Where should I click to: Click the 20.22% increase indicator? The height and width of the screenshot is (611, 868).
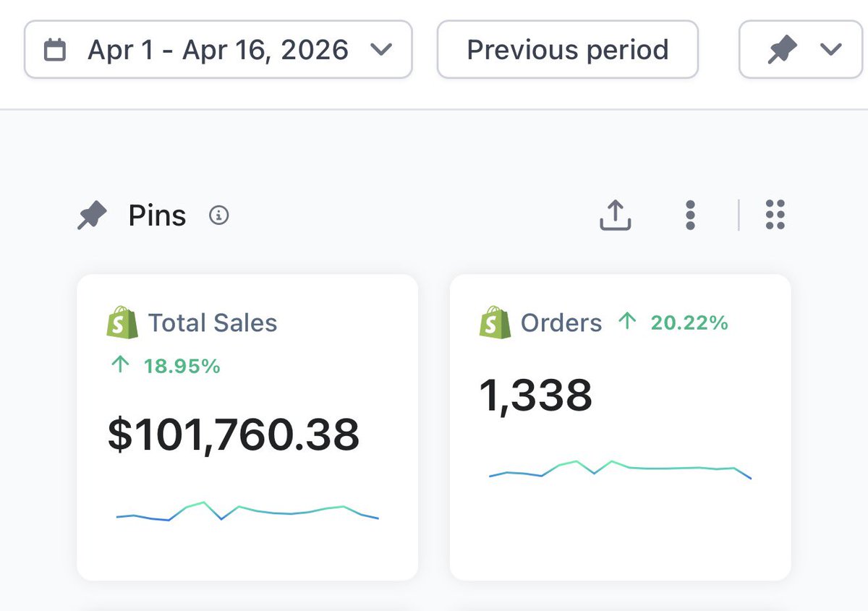tap(673, 322)
